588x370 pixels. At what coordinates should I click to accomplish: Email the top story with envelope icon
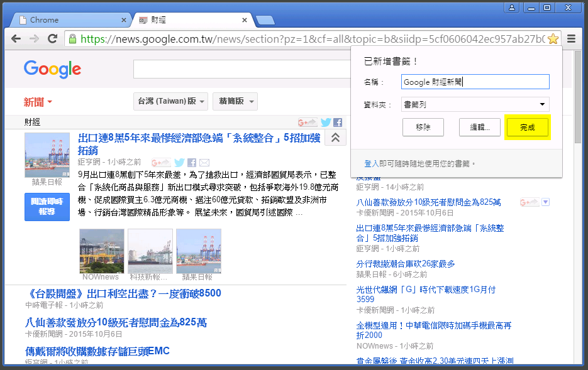204,163
